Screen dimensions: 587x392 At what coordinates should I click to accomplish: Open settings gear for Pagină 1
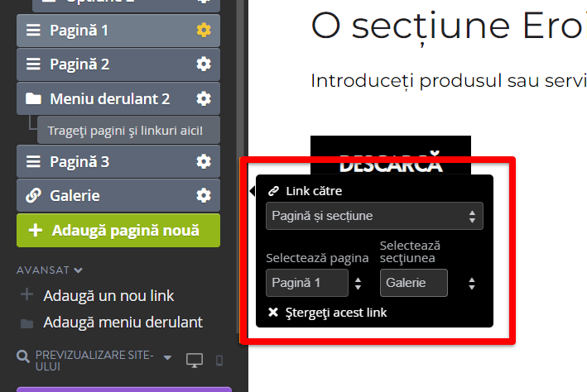pos(204,30)
